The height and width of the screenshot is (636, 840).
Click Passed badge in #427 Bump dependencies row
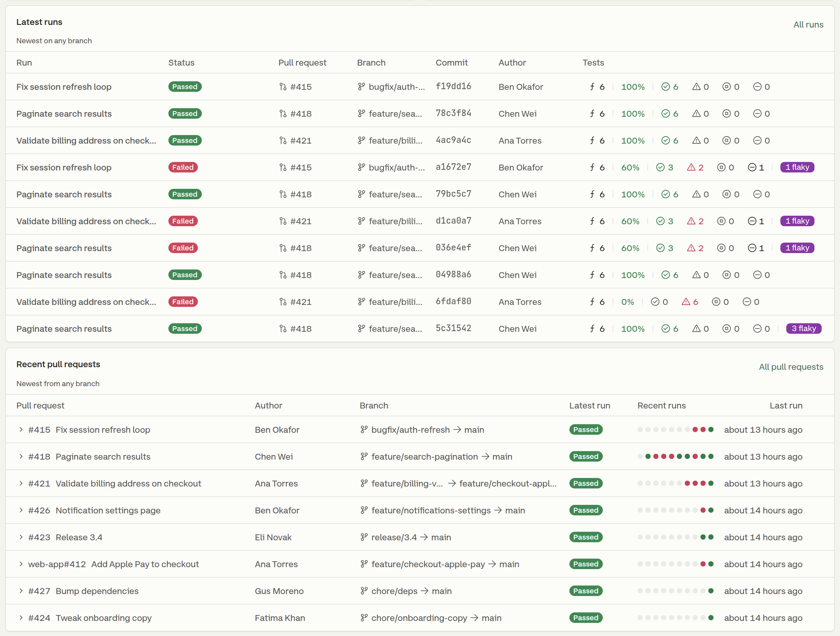[x=585, y=591]
